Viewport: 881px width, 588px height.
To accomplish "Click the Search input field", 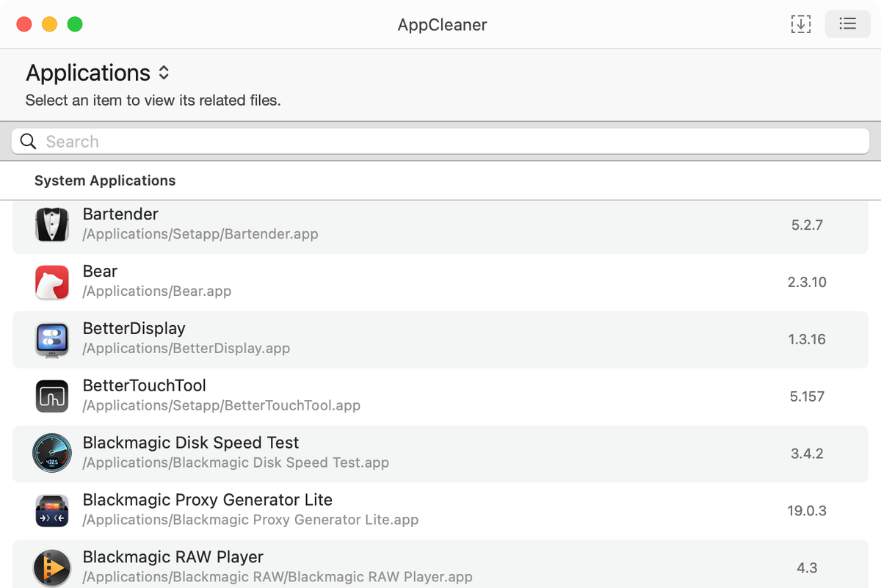I will (440, 142).
